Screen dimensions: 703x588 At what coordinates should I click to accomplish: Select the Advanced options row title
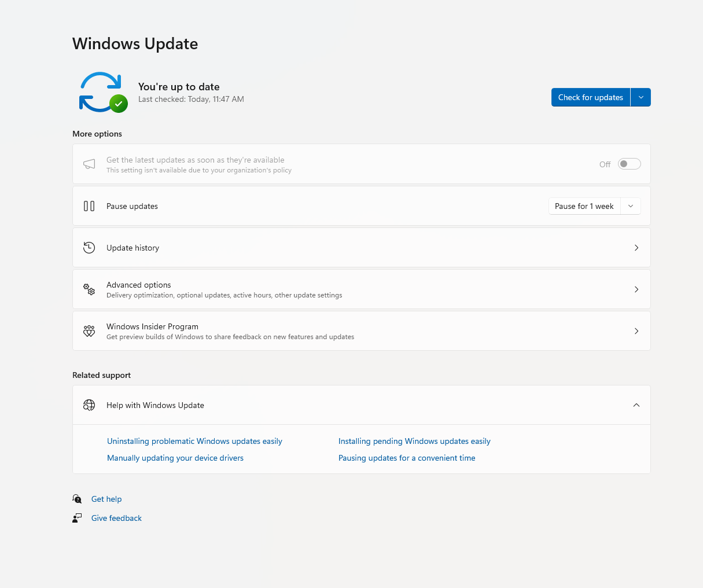point(139,285)
